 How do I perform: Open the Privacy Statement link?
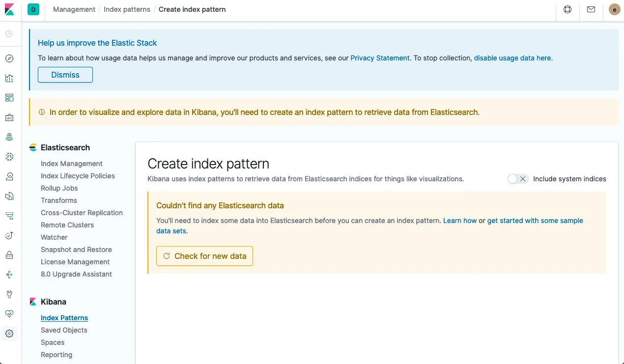pyautogui.click(x=380, y=58)
